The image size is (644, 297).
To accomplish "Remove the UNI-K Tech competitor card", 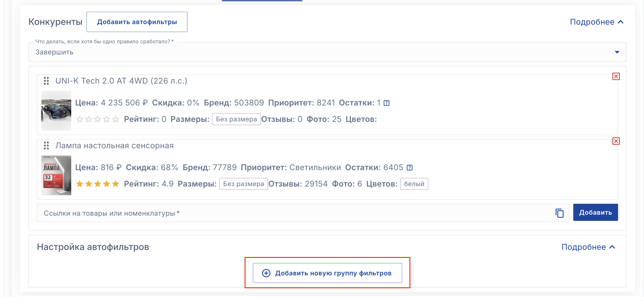I will 616,76.
